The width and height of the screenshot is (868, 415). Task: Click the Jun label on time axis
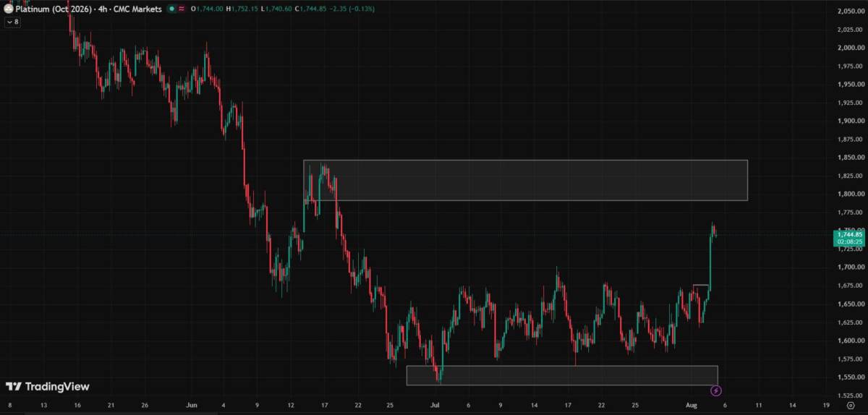(191, 406)
